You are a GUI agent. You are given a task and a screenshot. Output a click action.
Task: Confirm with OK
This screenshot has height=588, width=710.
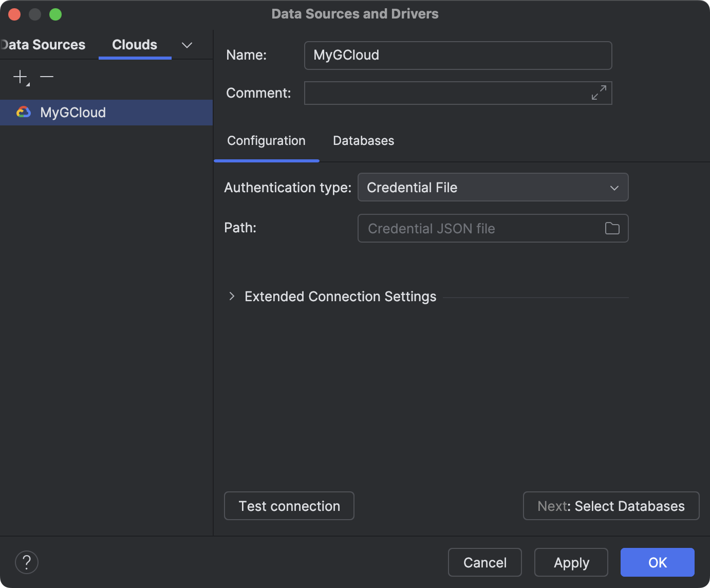tap(657, 562)
